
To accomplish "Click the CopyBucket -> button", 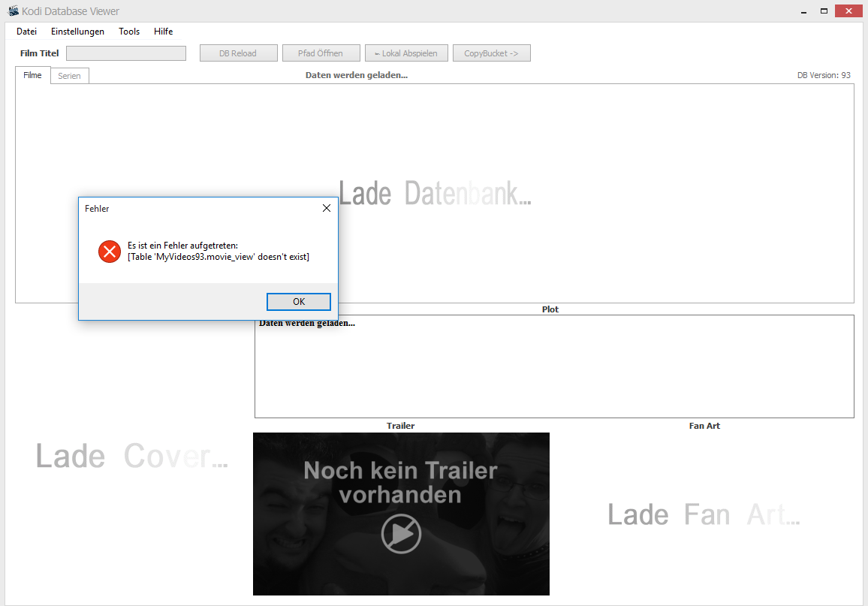I will [492, 53].
